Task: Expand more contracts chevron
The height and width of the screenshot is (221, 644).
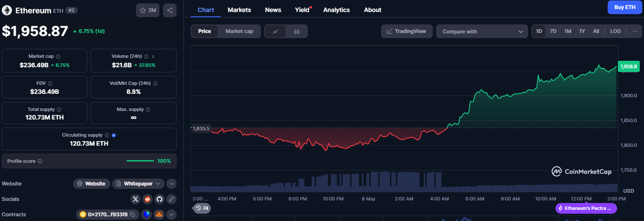Action: pyautogui.click(x=171, y=215)
